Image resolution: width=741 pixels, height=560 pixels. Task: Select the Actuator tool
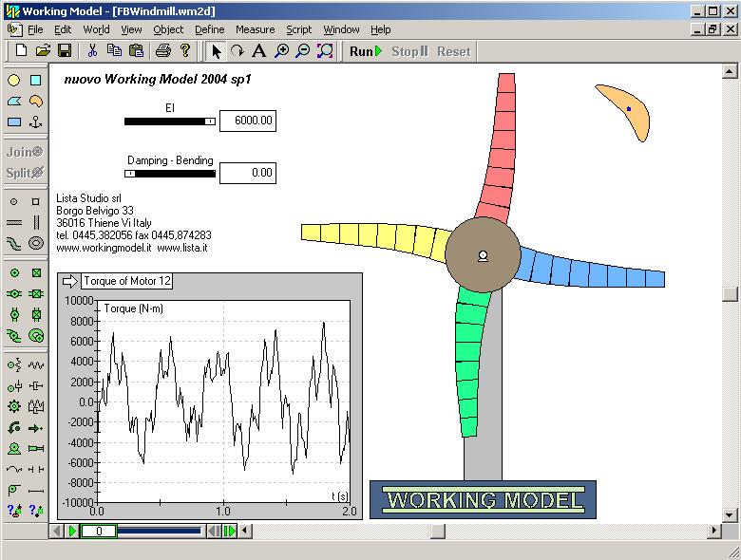[36, 449]
